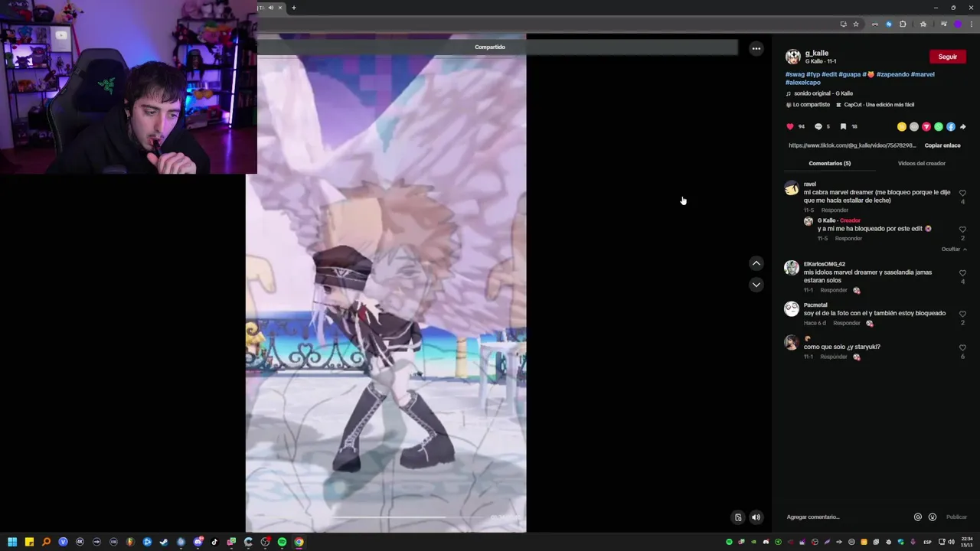Share to Facebook using the blue icon

click(951, 126)
